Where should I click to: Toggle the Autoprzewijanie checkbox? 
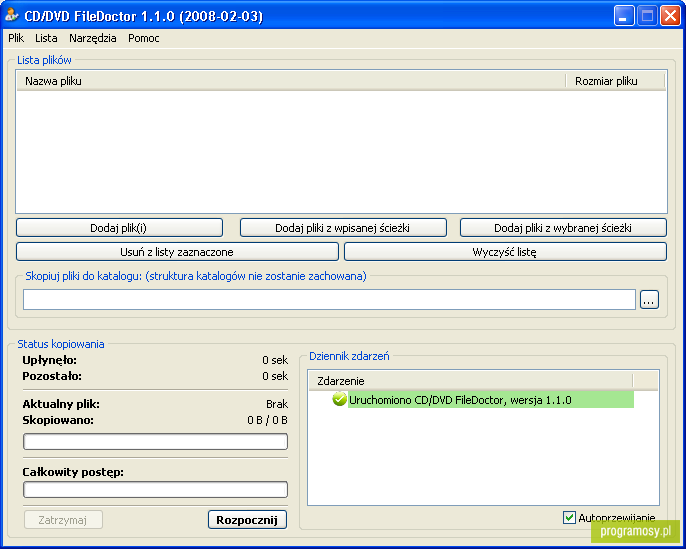point(569,518)
